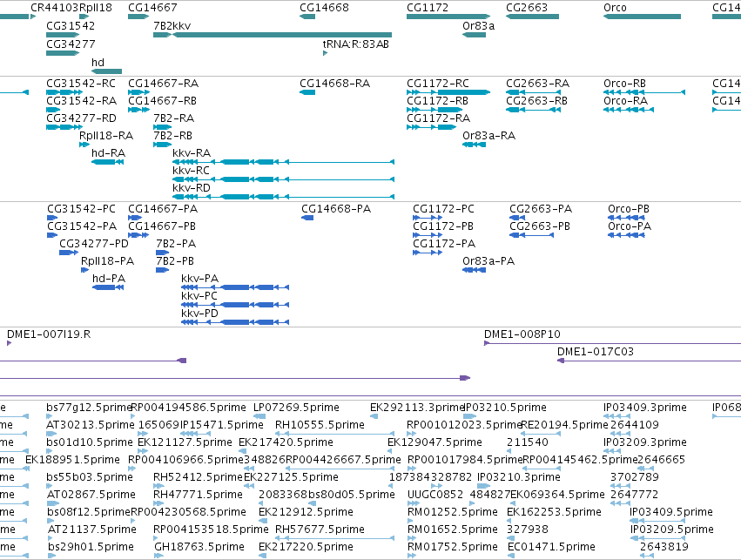Click the CG2663-PB protein label
Viewport: 741px width, 560px height.
pyautogui.click(x=540, y=226)
